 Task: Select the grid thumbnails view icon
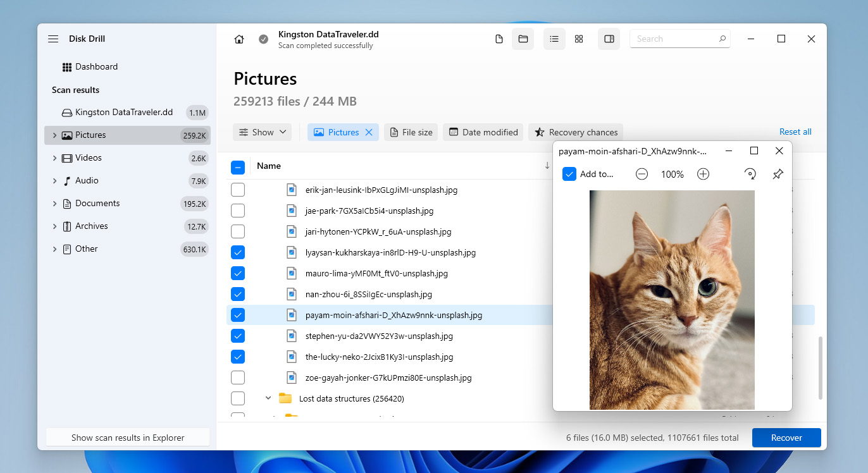(x=579, y=39)
